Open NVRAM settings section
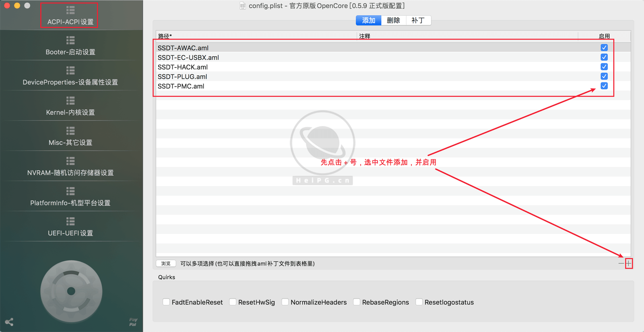The width and height of the screenshot is (644, 332). pyautogui.click(x=70, y=166)
